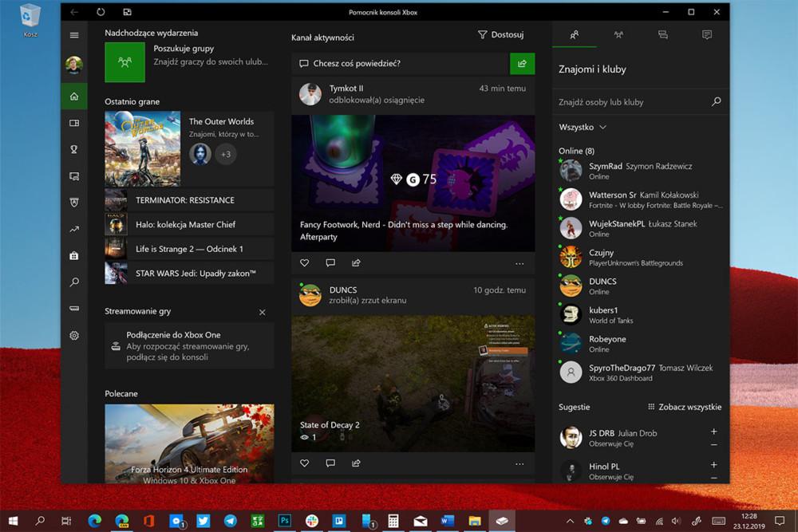The width and height of the screenshot is (798, 532).
Task: Click the +3 friends badge under Outer Worlds
Action: (x=226, y=154)
